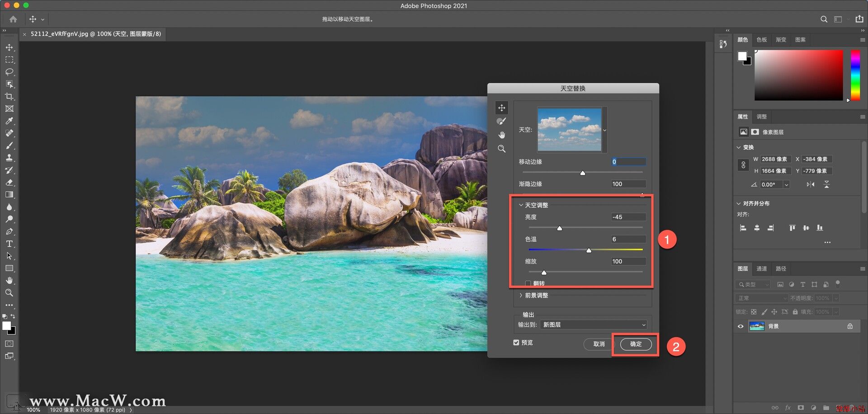Select the Object Selection tool
Screen dimensions: 868x414
(9, 84)
